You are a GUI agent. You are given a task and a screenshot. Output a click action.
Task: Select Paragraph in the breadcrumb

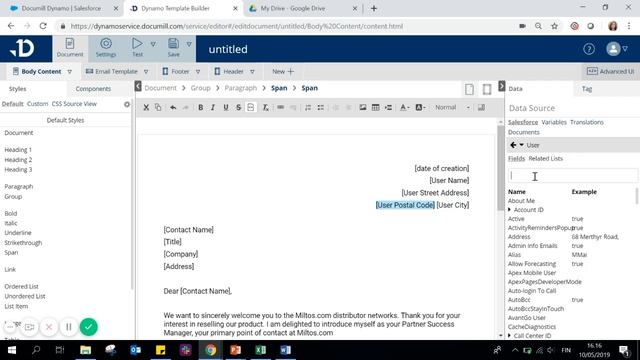tap(241, 88)
